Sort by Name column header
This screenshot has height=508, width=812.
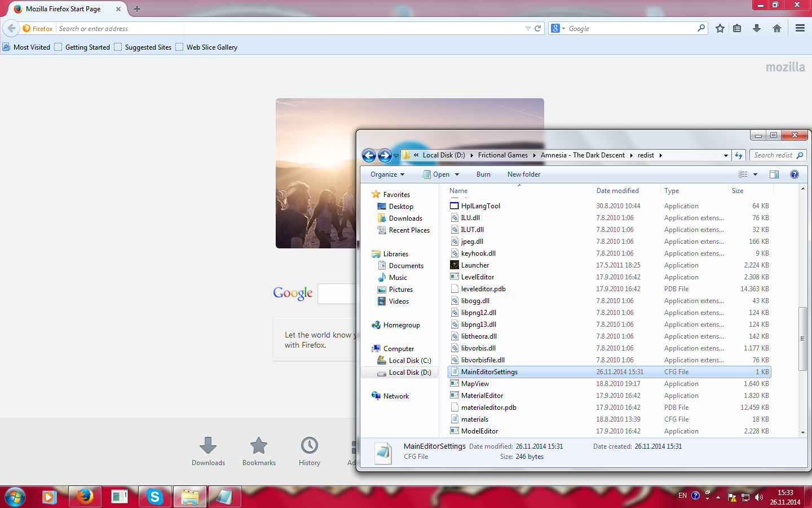(x=519, y=191)
